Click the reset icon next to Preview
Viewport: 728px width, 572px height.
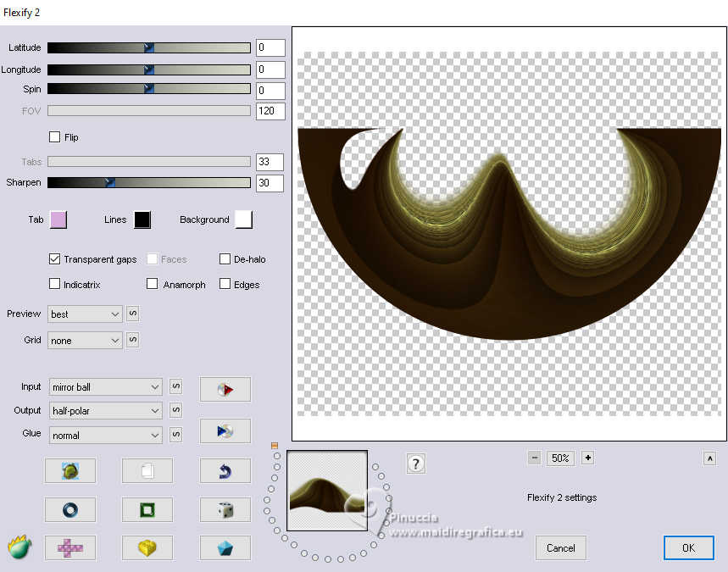click(x=133, y=314)
